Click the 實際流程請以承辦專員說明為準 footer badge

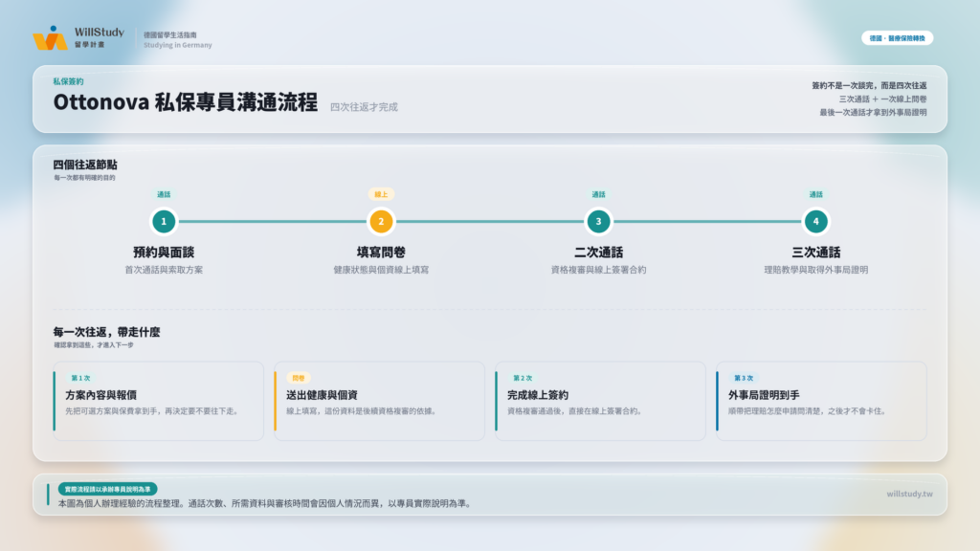[x=107, y=489]
